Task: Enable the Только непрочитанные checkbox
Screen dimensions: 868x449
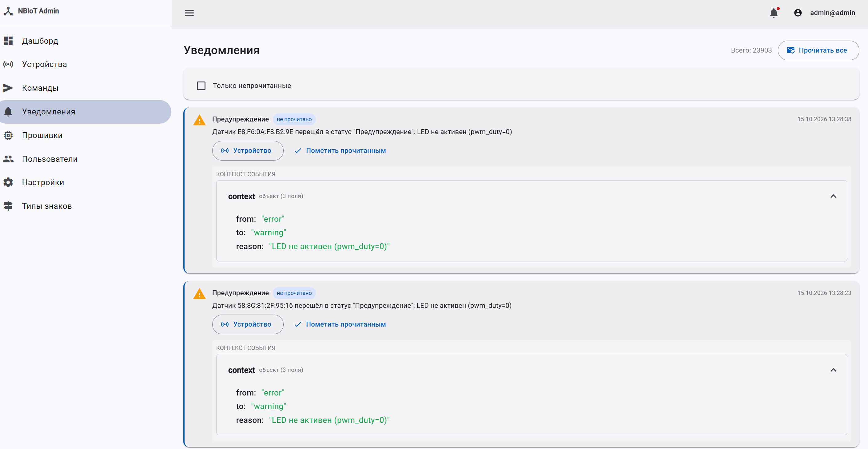Action: [x=201, y=86]
